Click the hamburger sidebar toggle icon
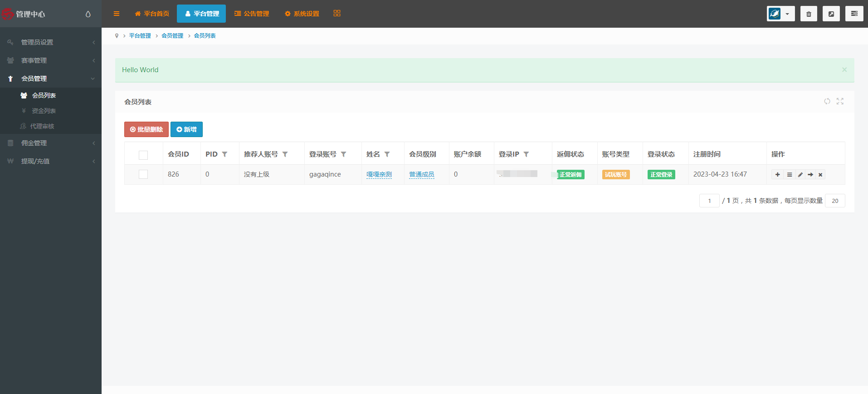The image size is (868, 394). [x=117, y=14]
